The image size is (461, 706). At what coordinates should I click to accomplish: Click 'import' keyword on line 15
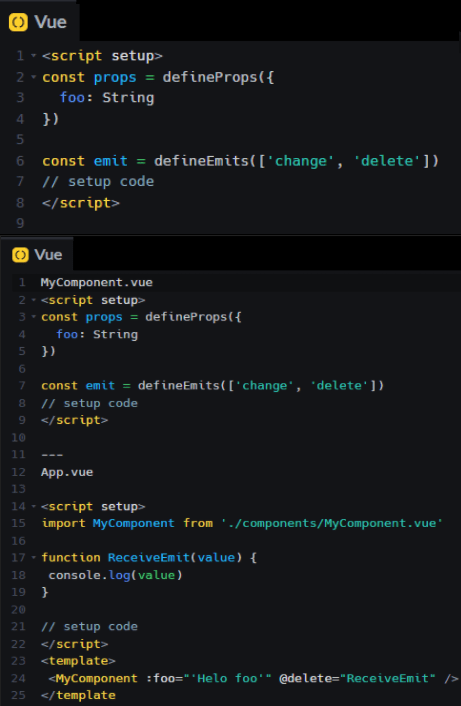63,523
